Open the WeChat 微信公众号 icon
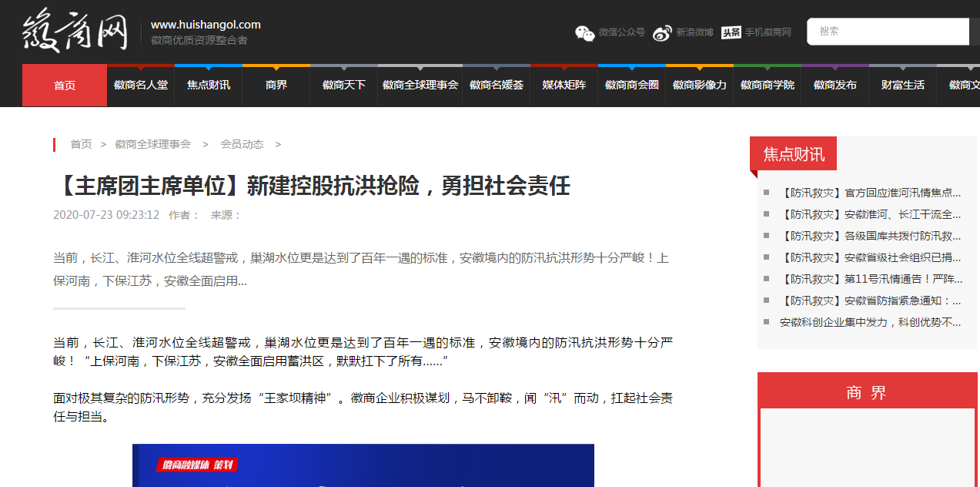The image size is (980, 487). (x=585, y=32)
